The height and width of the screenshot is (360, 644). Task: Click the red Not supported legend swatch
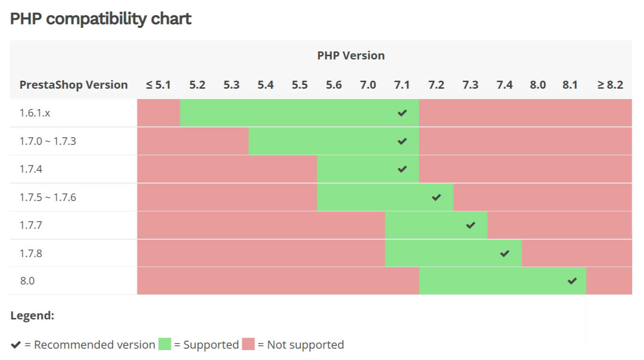[248, 344]
